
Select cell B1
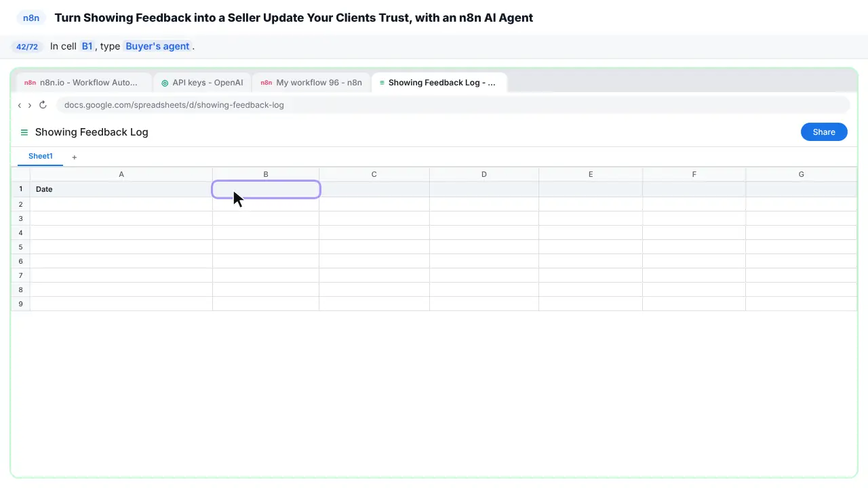pos(266,189)
